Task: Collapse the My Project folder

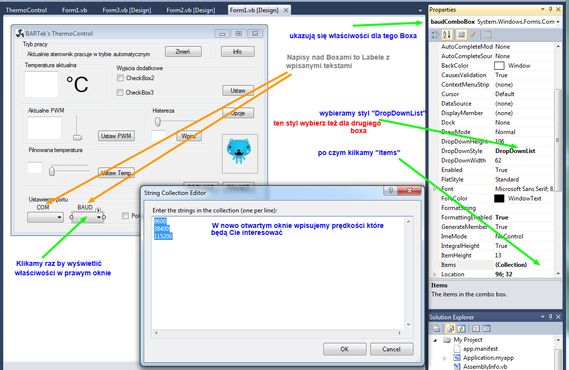Action: [x=435, y=340]
